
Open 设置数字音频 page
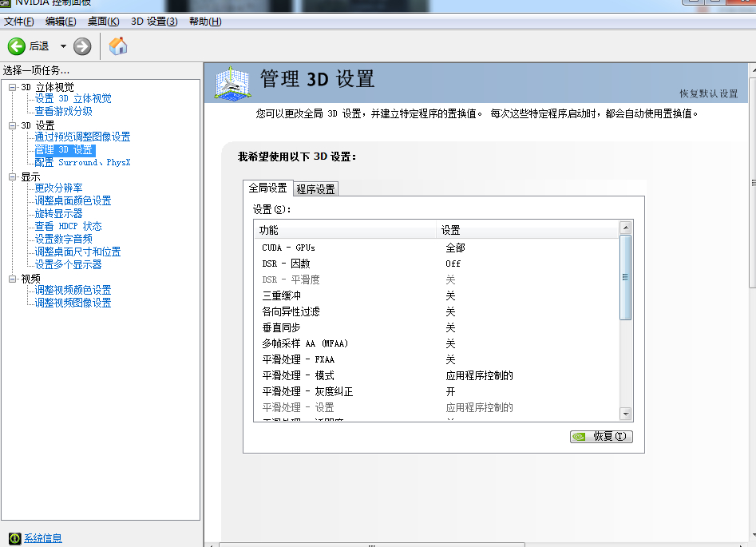tap(63, 240)
